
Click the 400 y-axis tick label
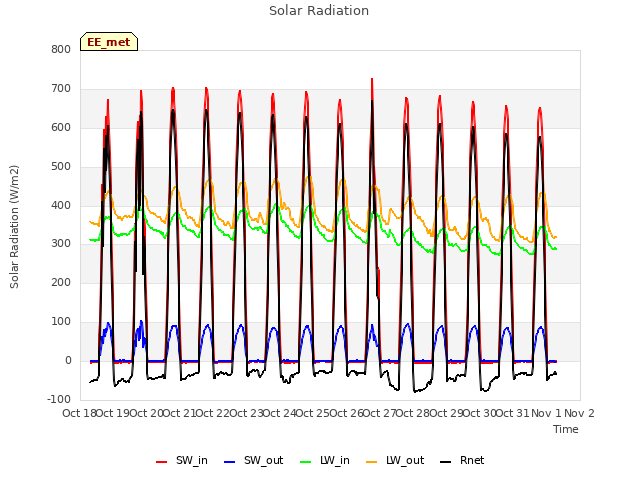tap(61, 205)
